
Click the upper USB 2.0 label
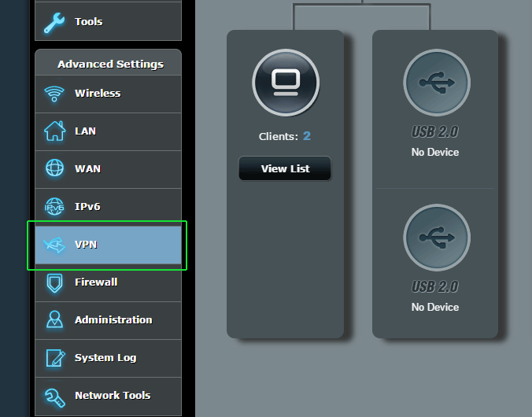coord(435,131)
